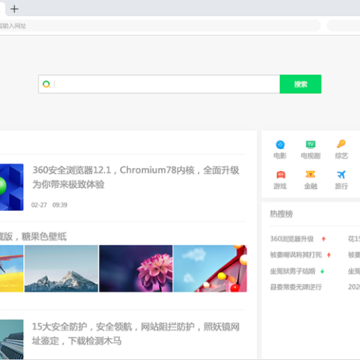360x360 pixels.
Task: Open the 游戏 games icon
Action: 280,174
